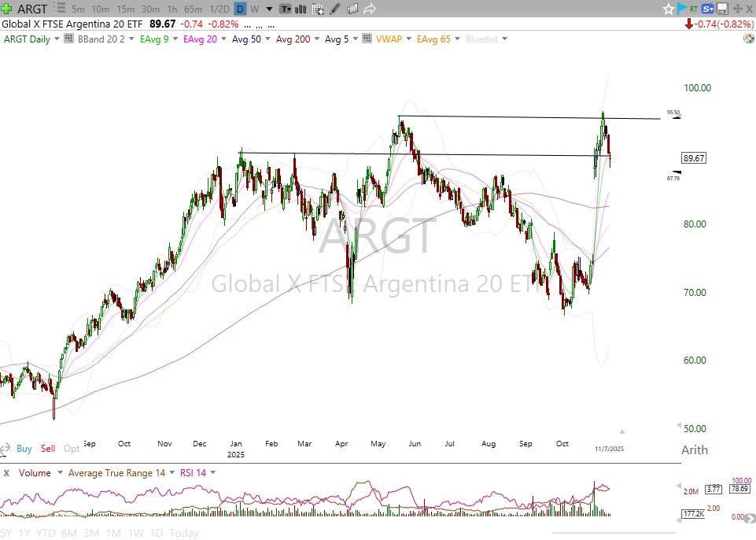Set chart range to 3M
Viewport: 756px width, 540px height.
click(x=91, y=533)
